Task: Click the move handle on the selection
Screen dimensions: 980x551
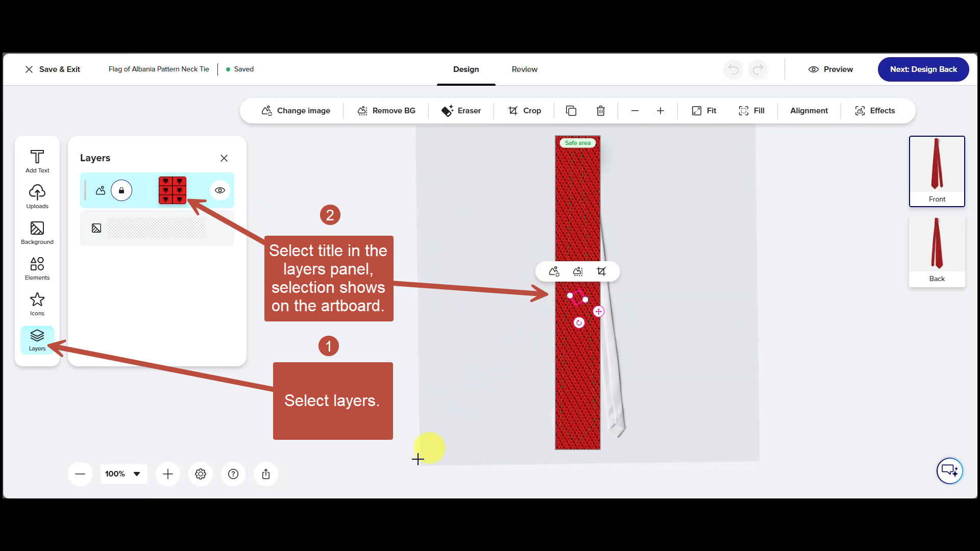Action: coord(599,311)
